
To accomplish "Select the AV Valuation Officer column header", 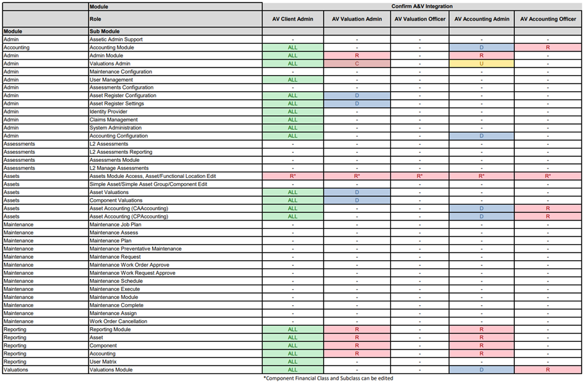I will click(420, 19).
